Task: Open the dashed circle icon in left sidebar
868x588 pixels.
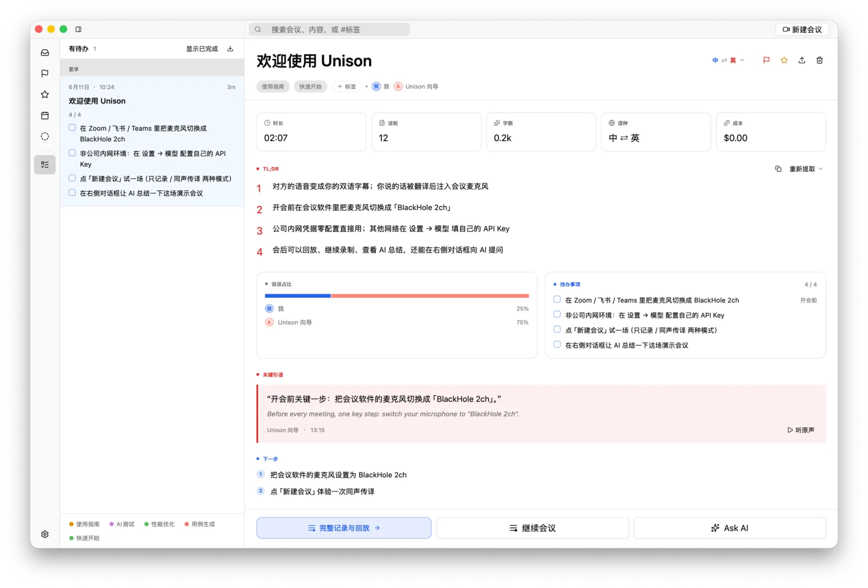Action: pos(45,136)
